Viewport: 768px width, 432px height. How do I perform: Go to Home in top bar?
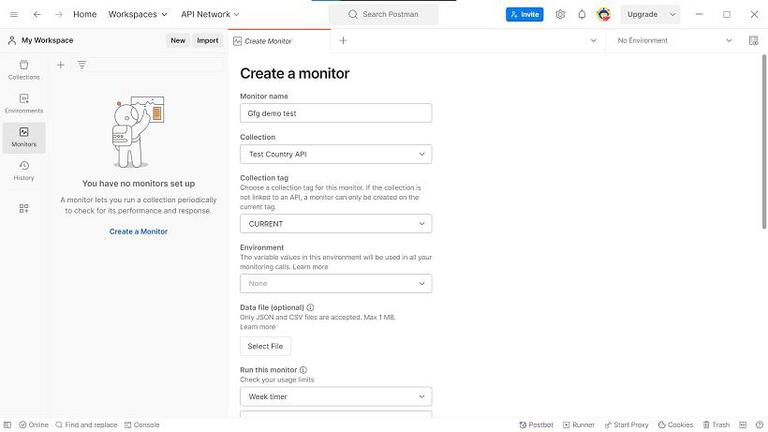[x=85, y=15]
